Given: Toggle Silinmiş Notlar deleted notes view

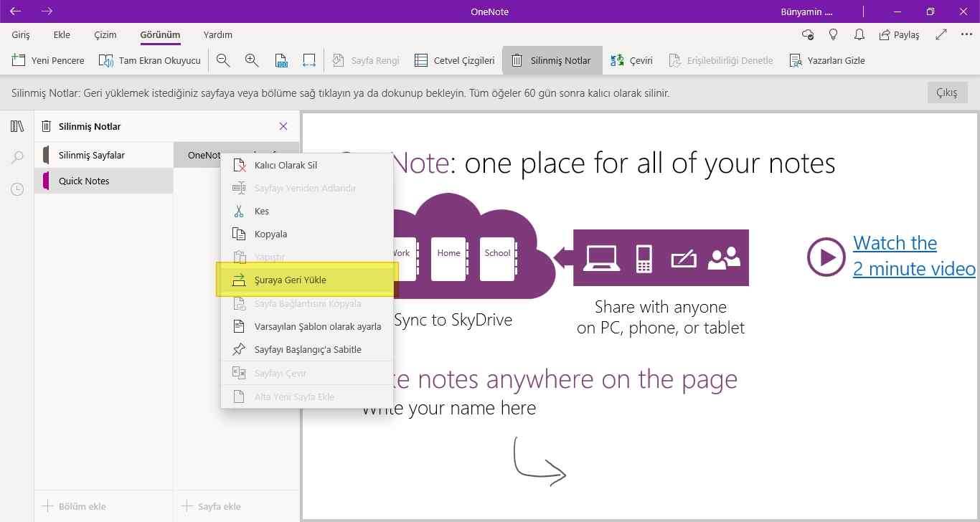Looking at the screenshot, I should coord(551,60).
